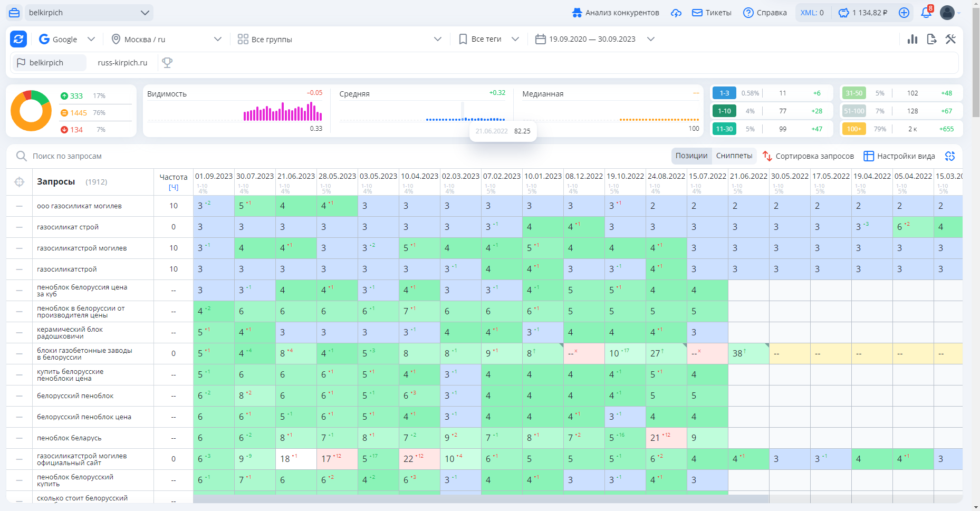Click the add funds plus icon

tap(904, 13)
